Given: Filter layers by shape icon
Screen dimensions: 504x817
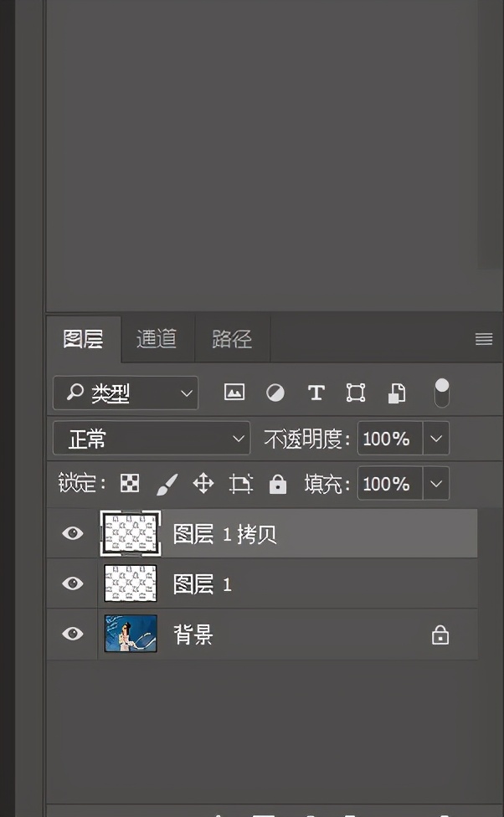Looking at the screenshot, I should coord(356,393).
